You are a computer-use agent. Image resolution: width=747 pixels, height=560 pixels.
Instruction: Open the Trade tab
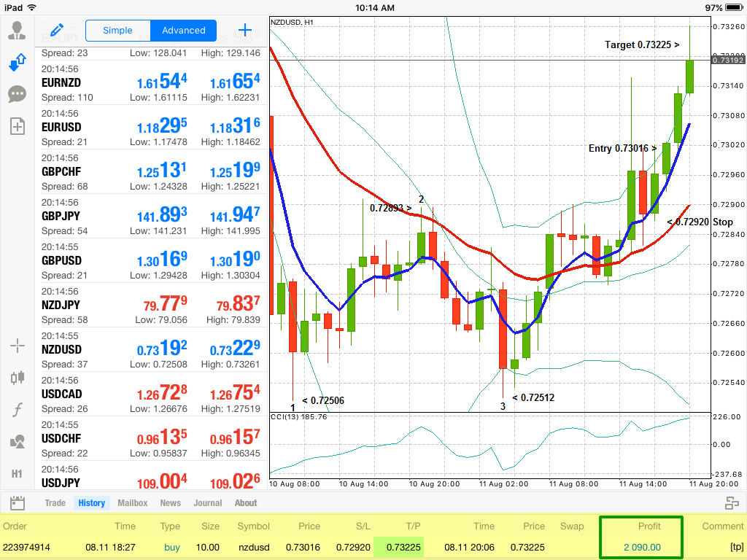(x=55, y=503)
